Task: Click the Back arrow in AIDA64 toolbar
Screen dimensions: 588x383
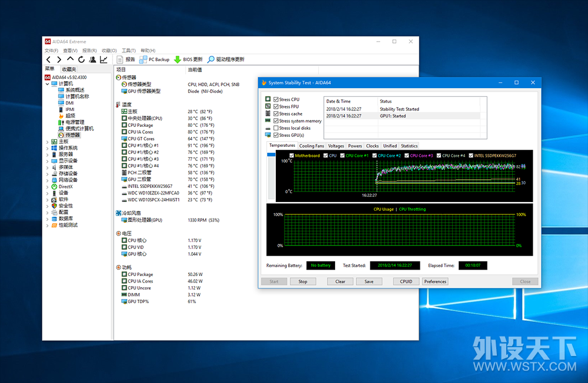Action: (48, 59)
